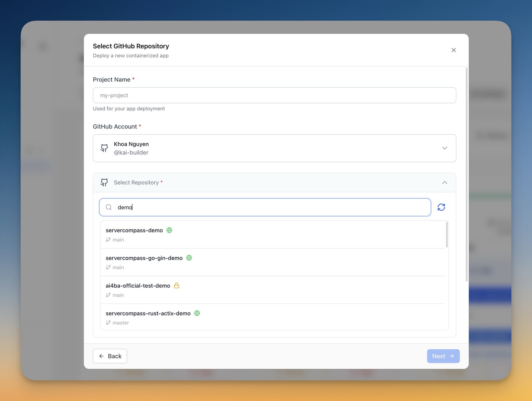The image size is (532, 401).
Task: Collapse the Select Repository section
Action: [x=444, y=182]
